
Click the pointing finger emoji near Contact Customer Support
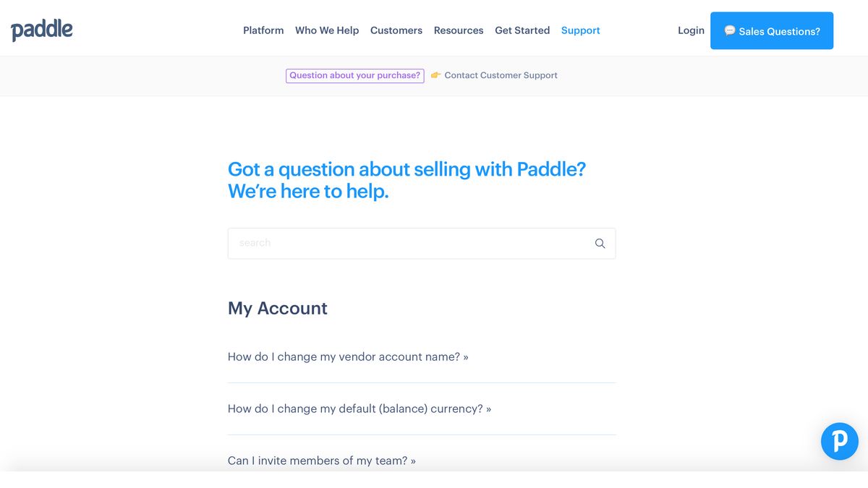[x=435, y=74]
